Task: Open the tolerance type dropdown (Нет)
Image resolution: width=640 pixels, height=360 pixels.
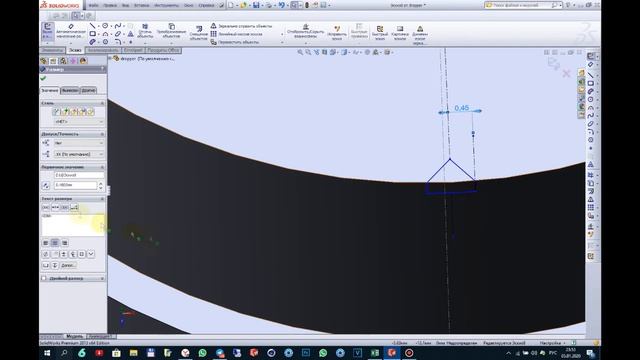Action: (79, 143)
